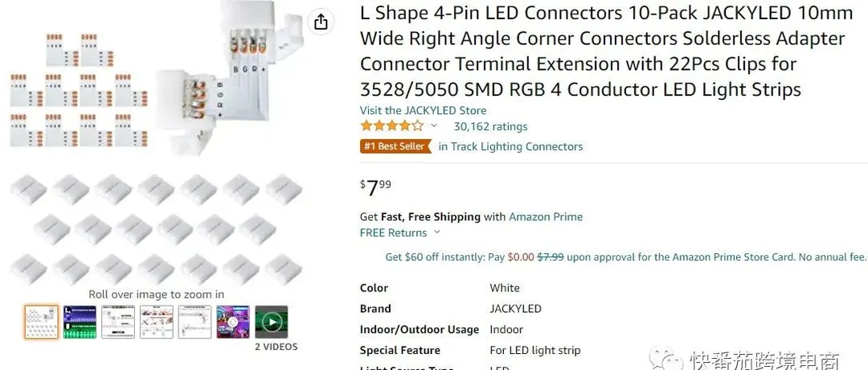
Task: Open 30,162 ratings link
Action: pos(490,126)
